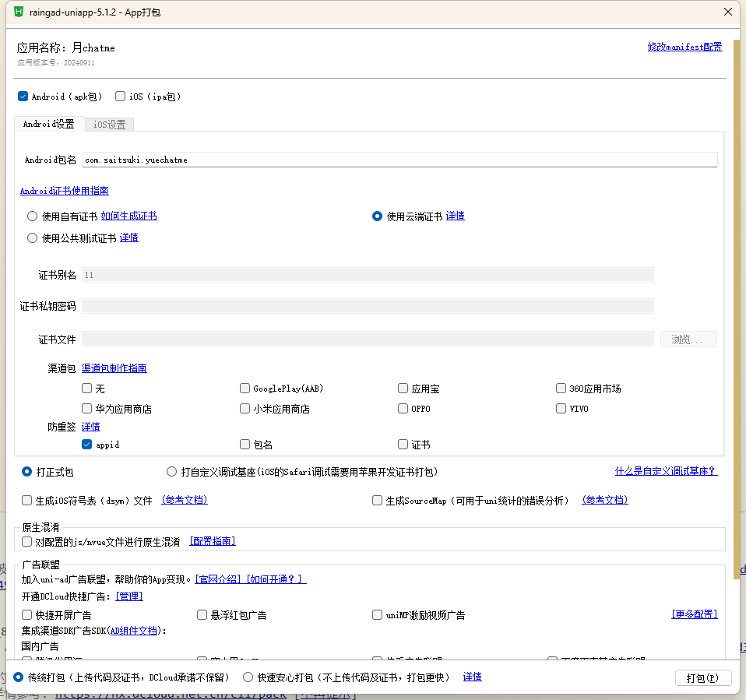This screenshot has height=700, width=746.
Task: Select the 使用公共测试证书 radio option
Action: [x=33, y=238]
